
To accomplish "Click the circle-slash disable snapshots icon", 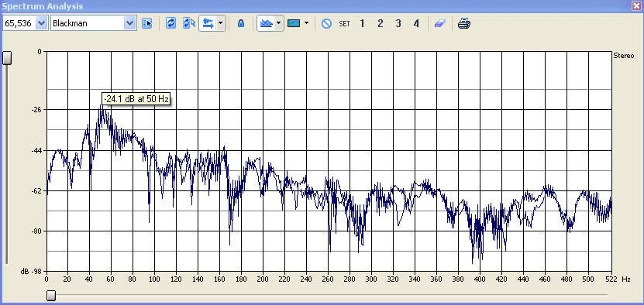I will click(326, 23).
